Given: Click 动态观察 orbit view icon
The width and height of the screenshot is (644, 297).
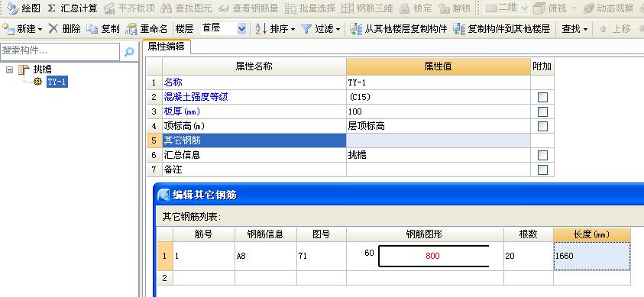Looking at the screenshot, I should click(588, 8).
